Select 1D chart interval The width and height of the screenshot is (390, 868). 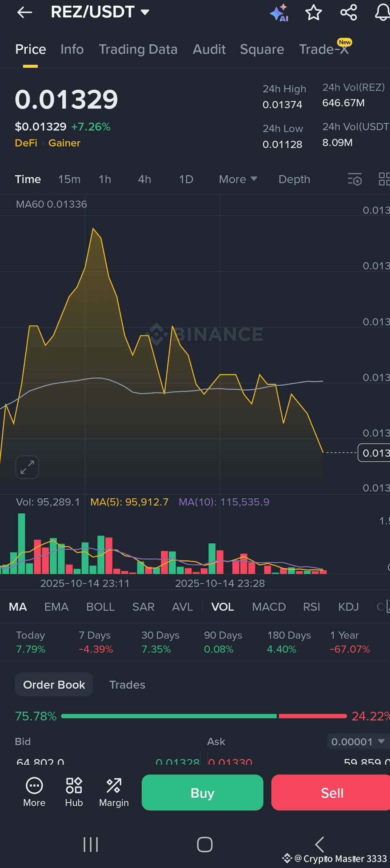[186, 179]
